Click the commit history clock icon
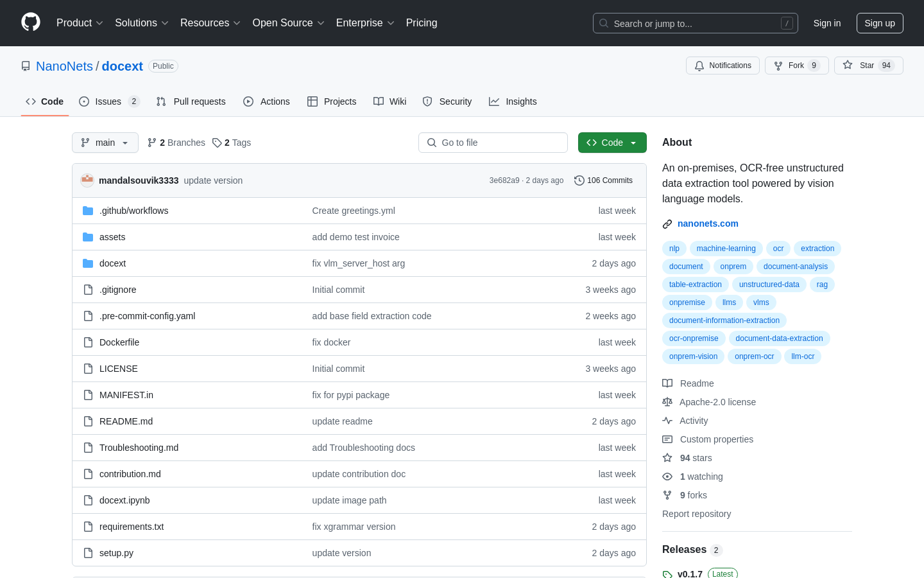Screen dimensions: 924x578 tap(579, 180)
